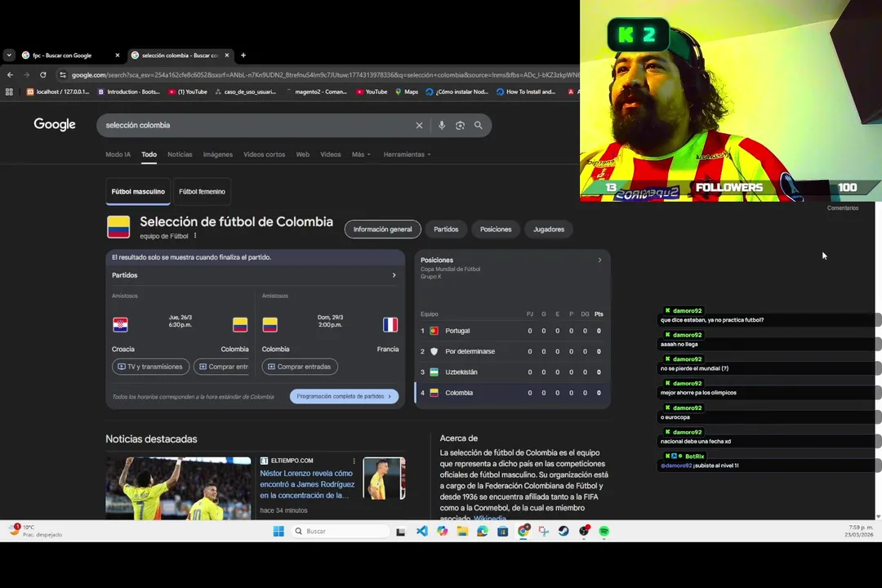Open the Wikipedia link in Acerca de
The image size is (882, 588).
[489, 518]
